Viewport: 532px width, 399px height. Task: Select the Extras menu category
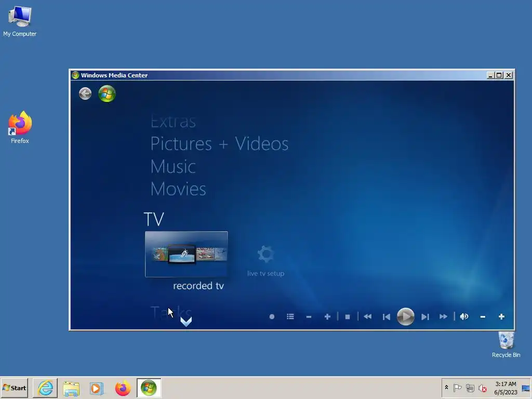[173, 122]
